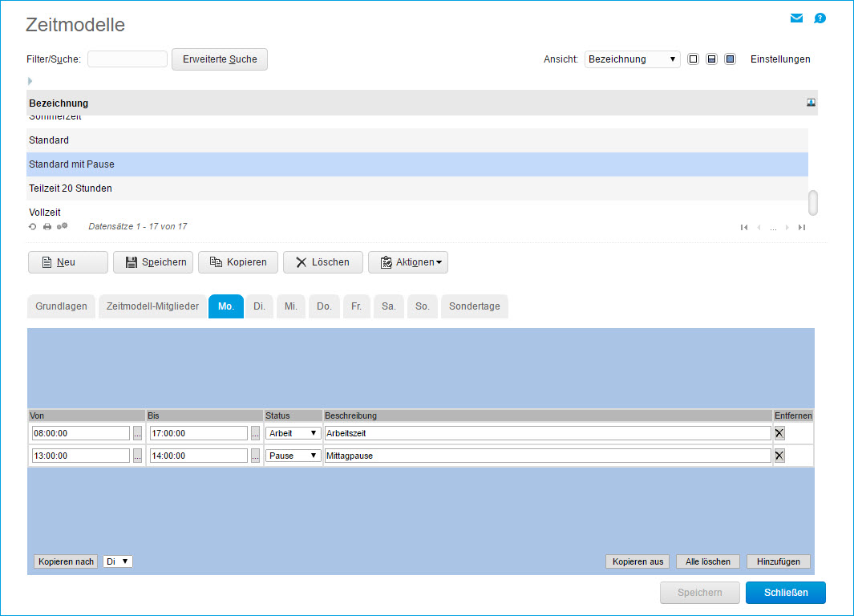This screenshot has height=616, width=854.
Task: Open the Sondertage tab
Action: point(475,306)
